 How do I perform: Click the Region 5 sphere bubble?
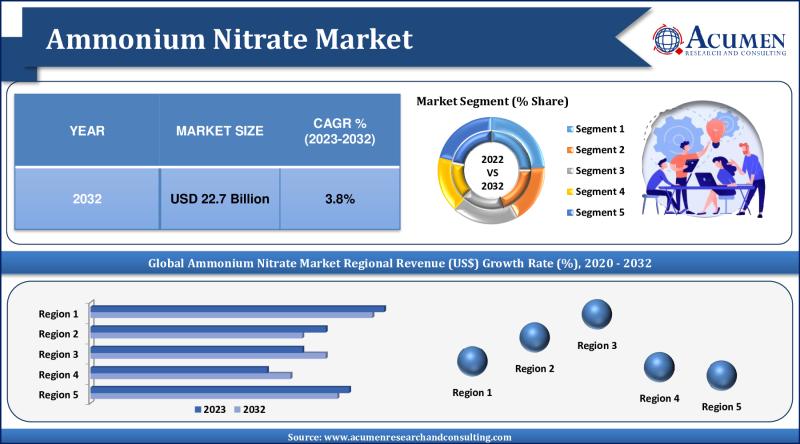[x=721, y=376]
